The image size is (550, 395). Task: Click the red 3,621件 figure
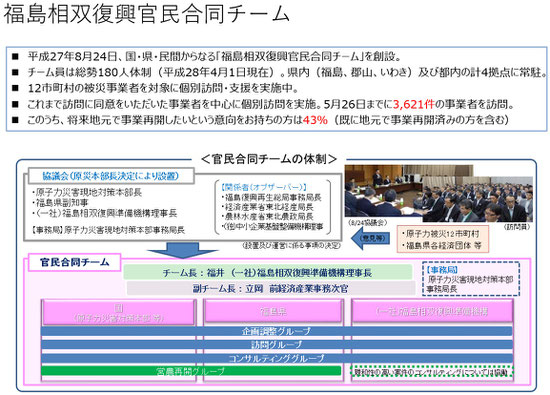click(x=414, y=104)
